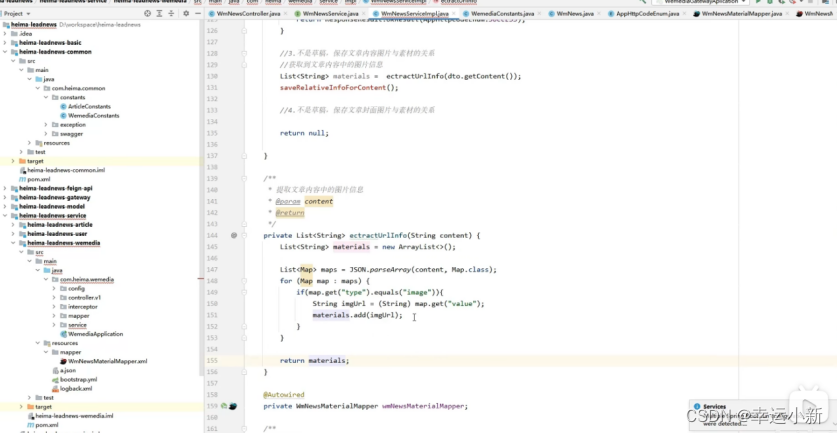The image size is (838, 434).
Task: Select logback.xml file in tree
Action: (x=76, y=389)
